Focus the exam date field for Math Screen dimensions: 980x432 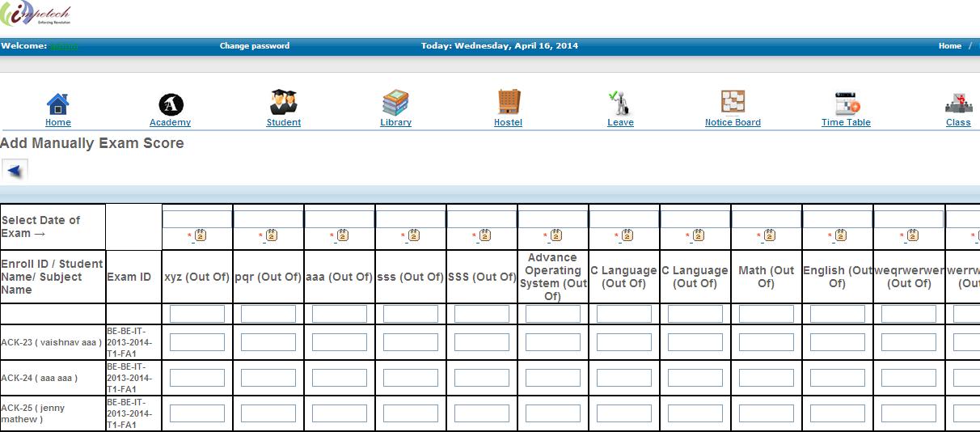tap(767, 219)
